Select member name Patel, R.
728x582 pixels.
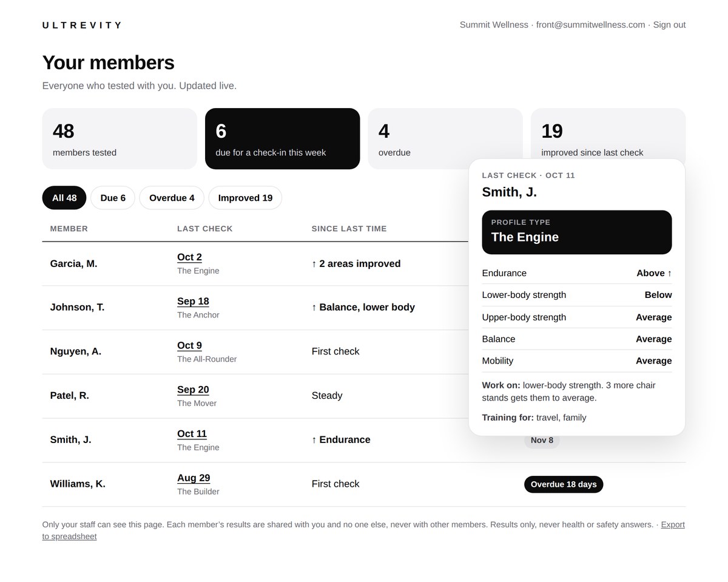pyautogui.click(x=69, y=396)
